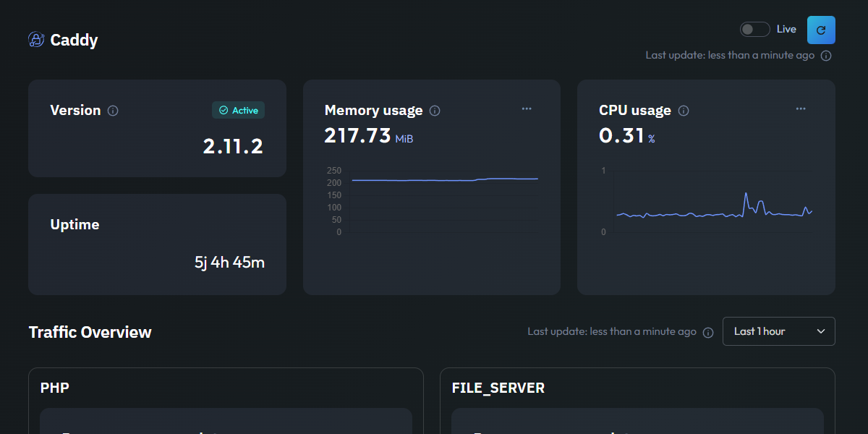Click the Traffic Overview heading
The height and width of the screenshot is (434, 868).
90,332
